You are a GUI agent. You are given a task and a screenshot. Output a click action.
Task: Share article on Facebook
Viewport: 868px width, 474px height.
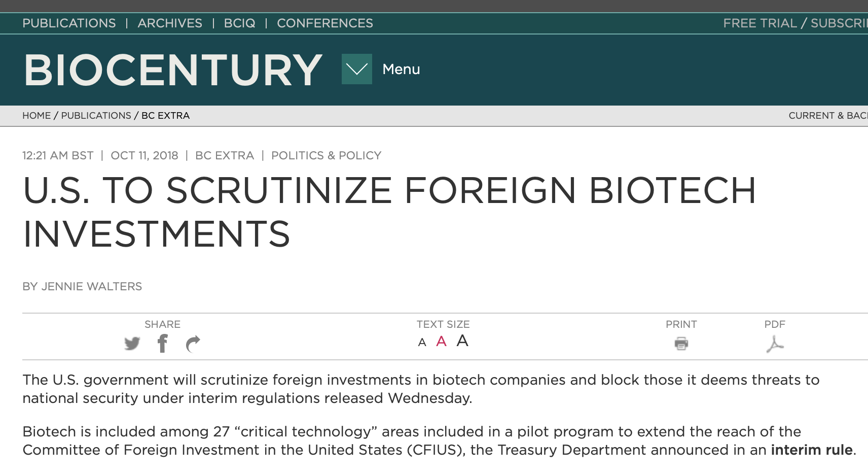point(162,344)
